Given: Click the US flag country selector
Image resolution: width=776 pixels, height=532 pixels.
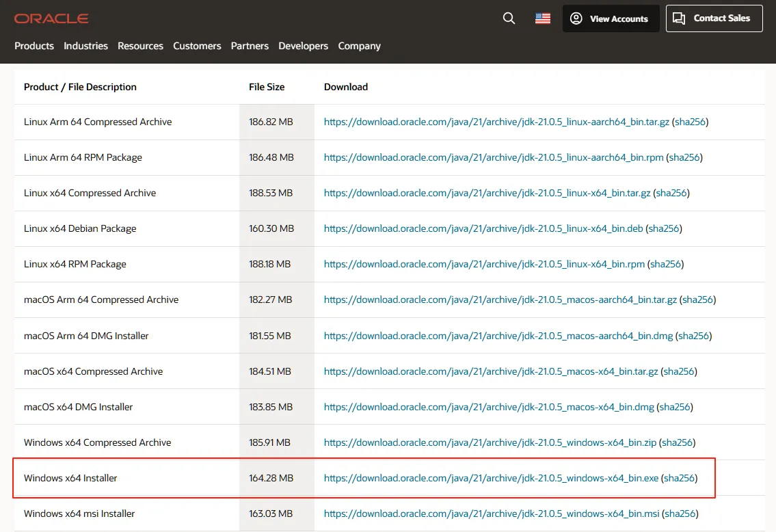Looking at the screenshot, I should pyautogui.click(x=543, y=18).
